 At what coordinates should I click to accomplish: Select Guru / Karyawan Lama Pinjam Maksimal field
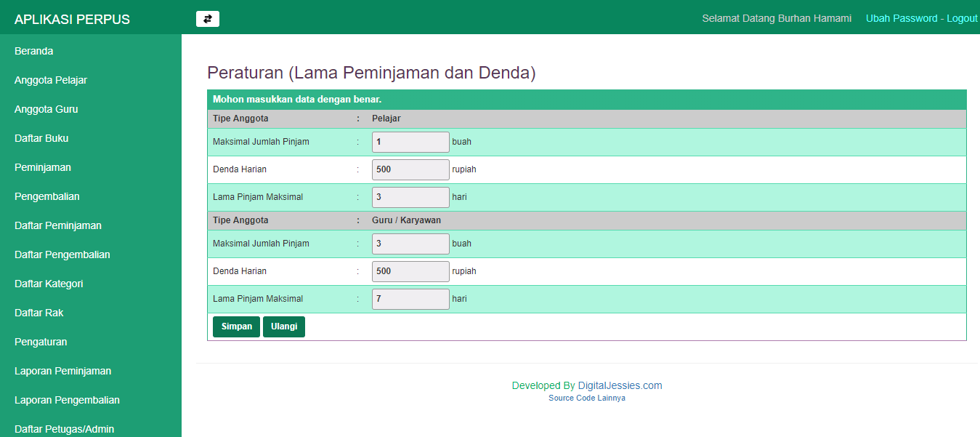click(410, 299)
